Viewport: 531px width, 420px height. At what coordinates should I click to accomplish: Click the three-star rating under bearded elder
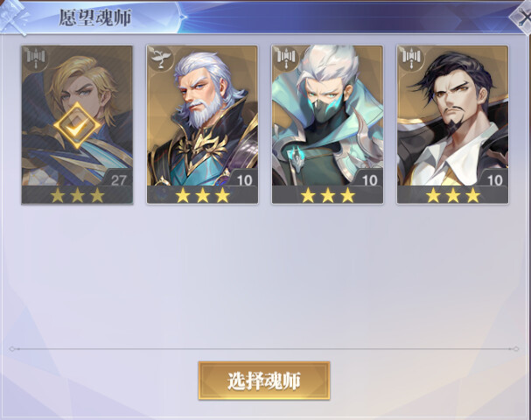[x=202, y=195]
